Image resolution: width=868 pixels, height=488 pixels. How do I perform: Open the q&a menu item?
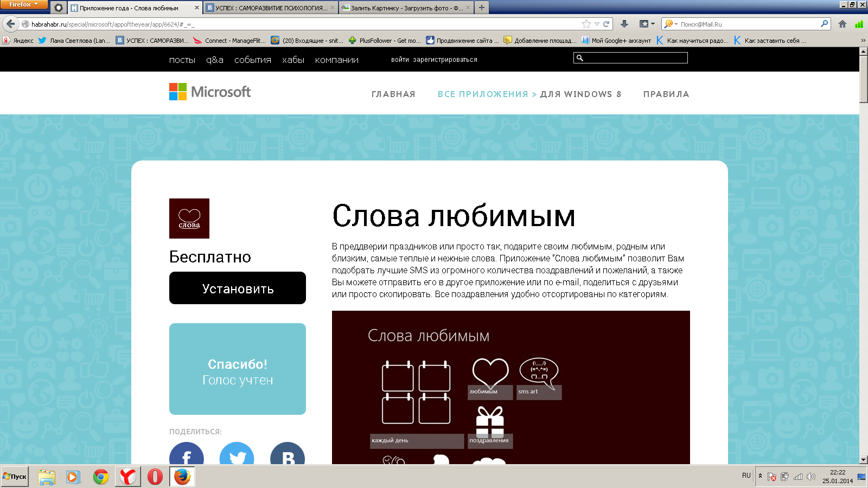click(215, 60)
